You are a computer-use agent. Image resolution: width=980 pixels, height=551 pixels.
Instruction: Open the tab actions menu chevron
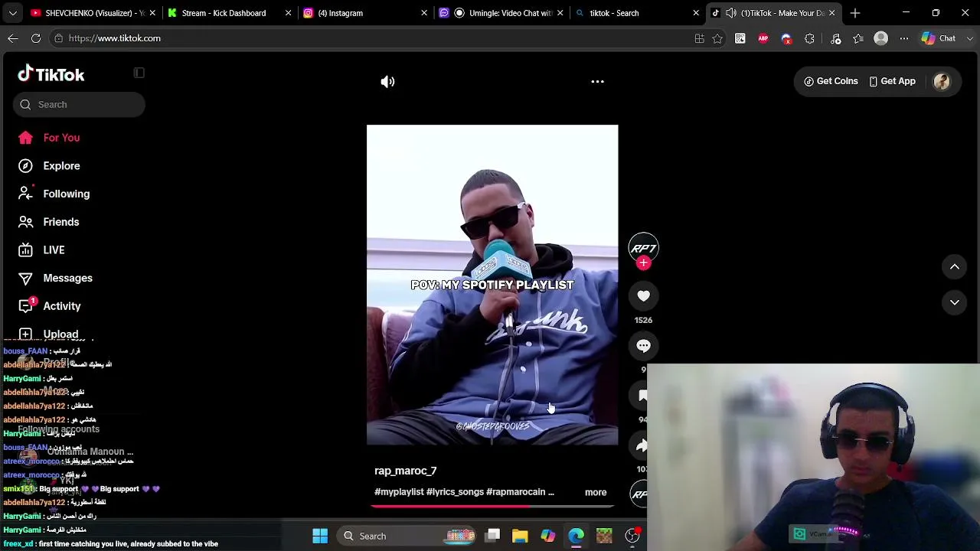(x=13, y=13)
